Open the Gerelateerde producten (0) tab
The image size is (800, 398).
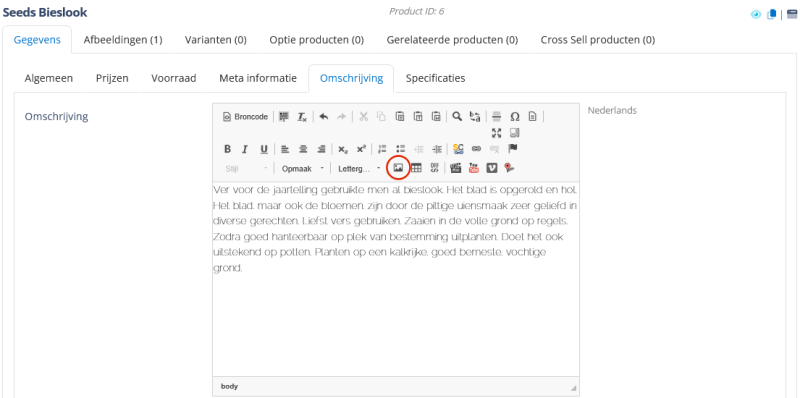452,40
